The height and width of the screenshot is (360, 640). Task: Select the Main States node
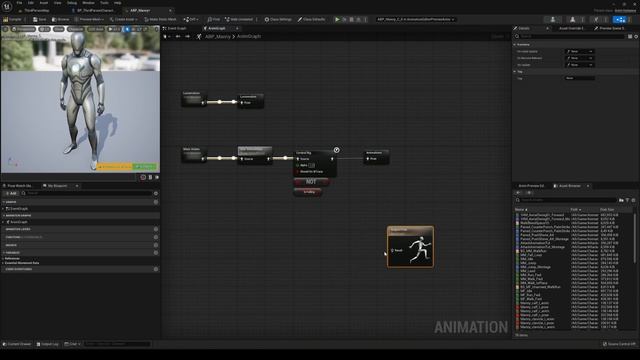(193, 154)
